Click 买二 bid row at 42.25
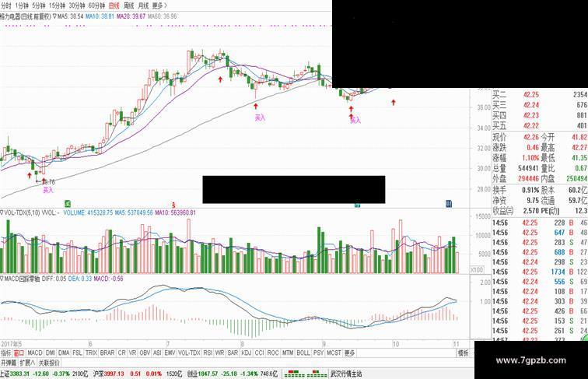Image resolution: width=588 pixels, height=379 pixels. pos(540,95)
